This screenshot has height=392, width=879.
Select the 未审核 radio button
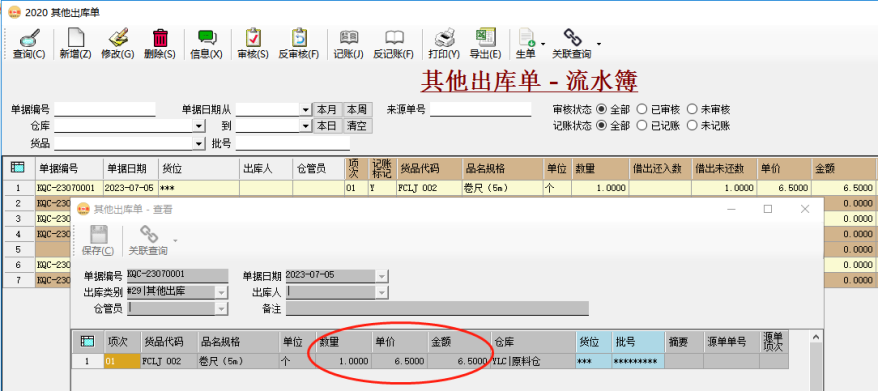692,109
